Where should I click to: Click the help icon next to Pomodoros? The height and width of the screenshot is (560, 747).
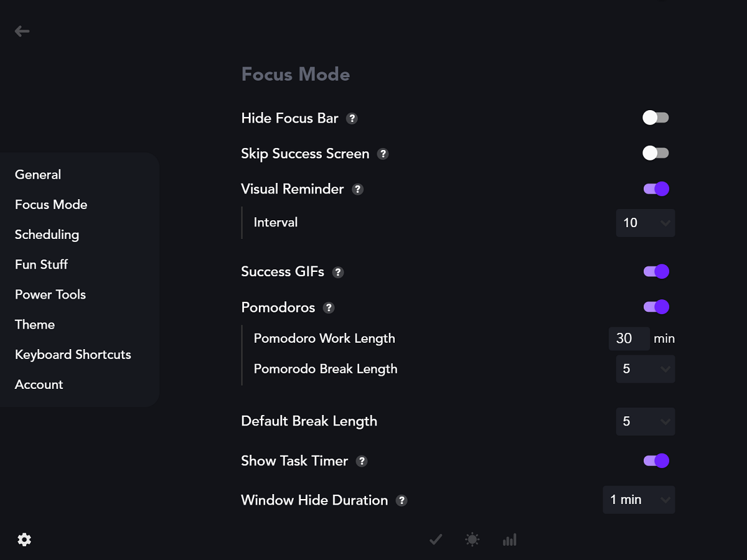pos(329,307)
